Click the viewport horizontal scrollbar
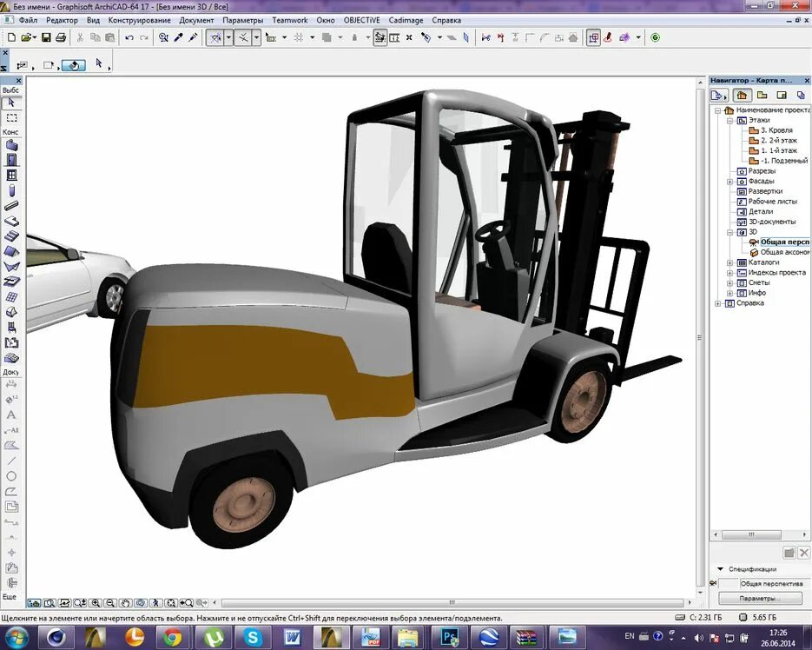Image resolution: width=812 pixels, height=650 pixels. point(452,603)
